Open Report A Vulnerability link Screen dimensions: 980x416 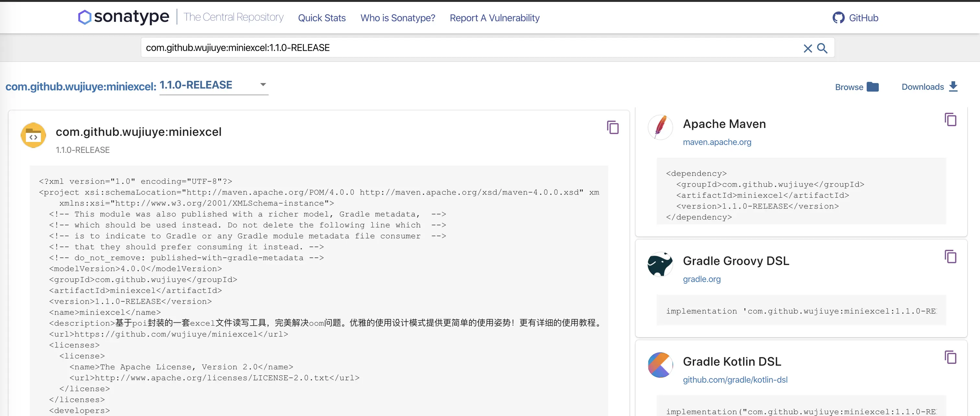494,18
